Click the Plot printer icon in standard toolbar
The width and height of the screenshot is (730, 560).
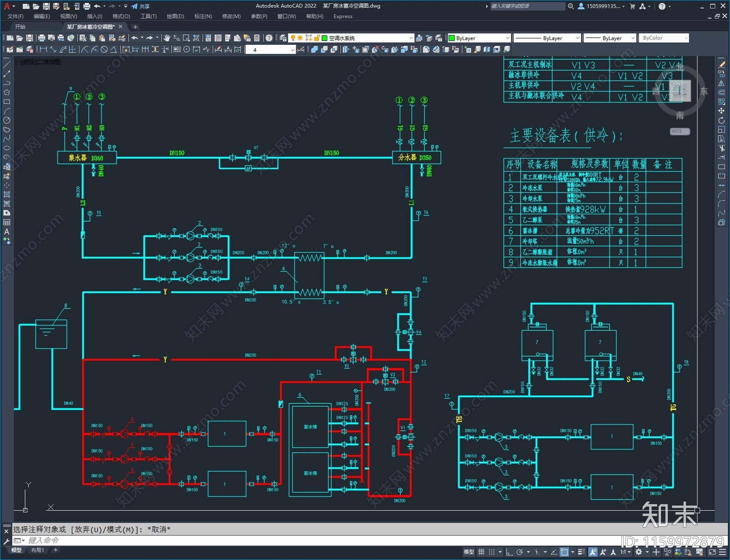coord(42,38)
